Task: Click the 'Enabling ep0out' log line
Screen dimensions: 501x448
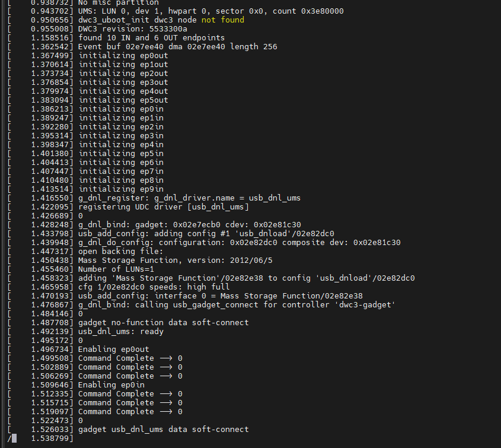Action: 113,349
